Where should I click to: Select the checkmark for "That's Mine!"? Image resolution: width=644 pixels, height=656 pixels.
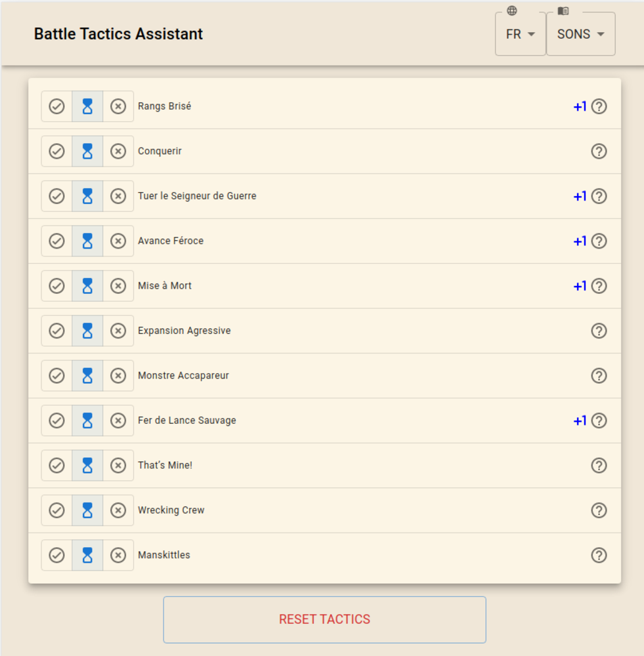(56, 465)
